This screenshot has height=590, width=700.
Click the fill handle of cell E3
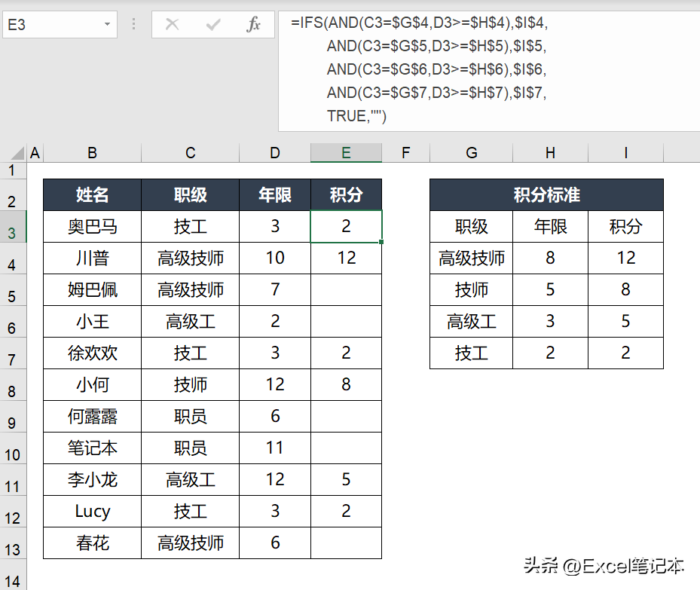(381, 242)
